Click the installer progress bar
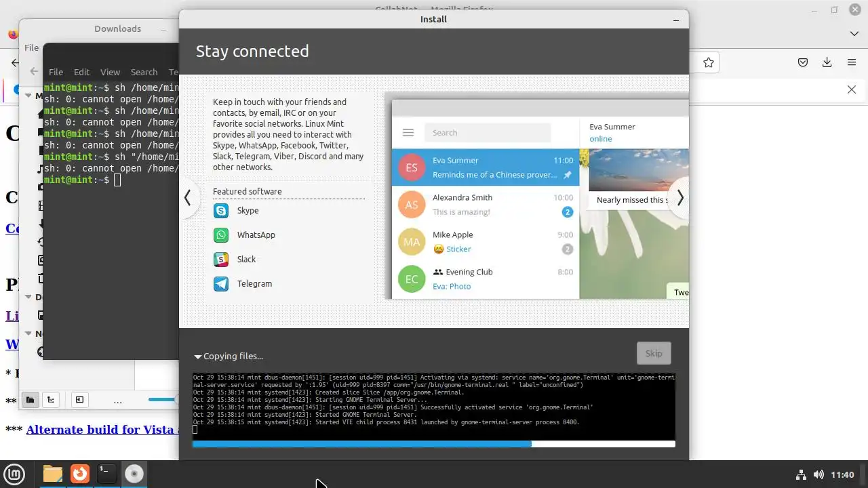The height and width of the screenshot is (488, 868). coord(433,444)
